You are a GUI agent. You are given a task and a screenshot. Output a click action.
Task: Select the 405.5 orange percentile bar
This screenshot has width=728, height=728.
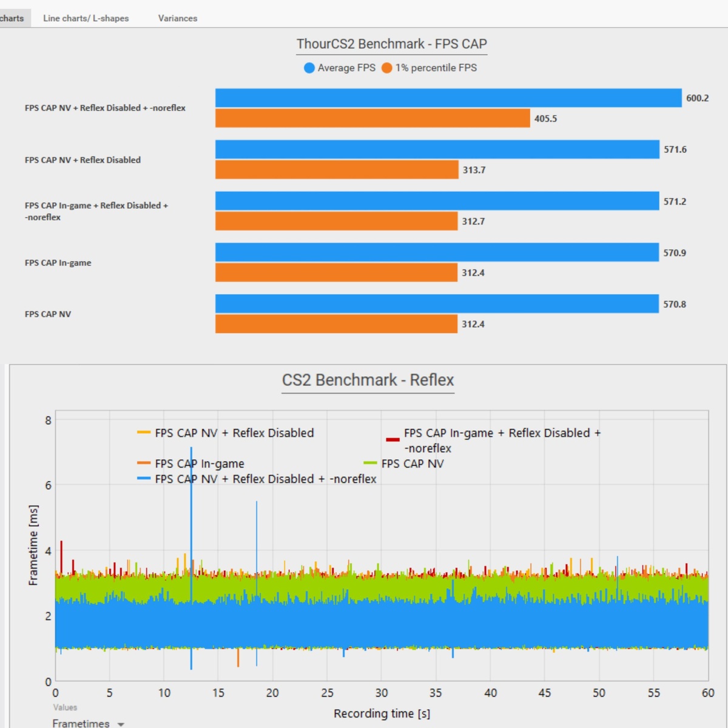coord(372,118)
